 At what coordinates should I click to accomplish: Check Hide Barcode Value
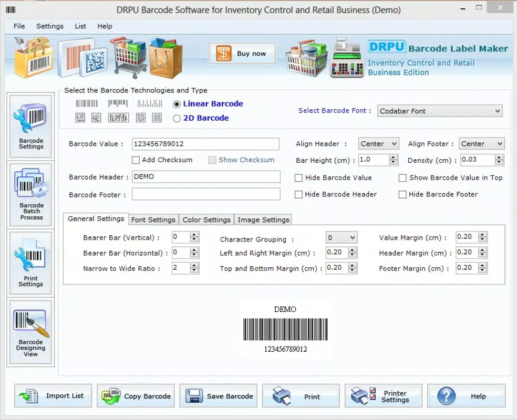pyautogui.click(x=298, y=178)
